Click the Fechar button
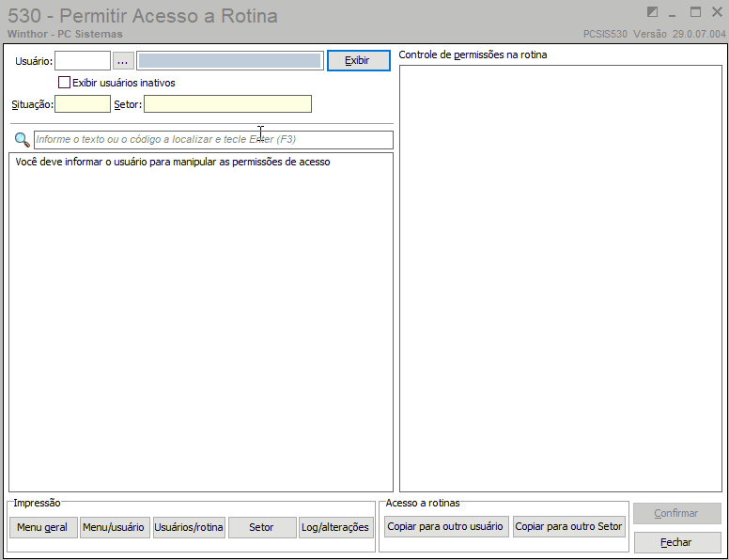Viewport: 729px width, 560px height. [x=677, y=543]
